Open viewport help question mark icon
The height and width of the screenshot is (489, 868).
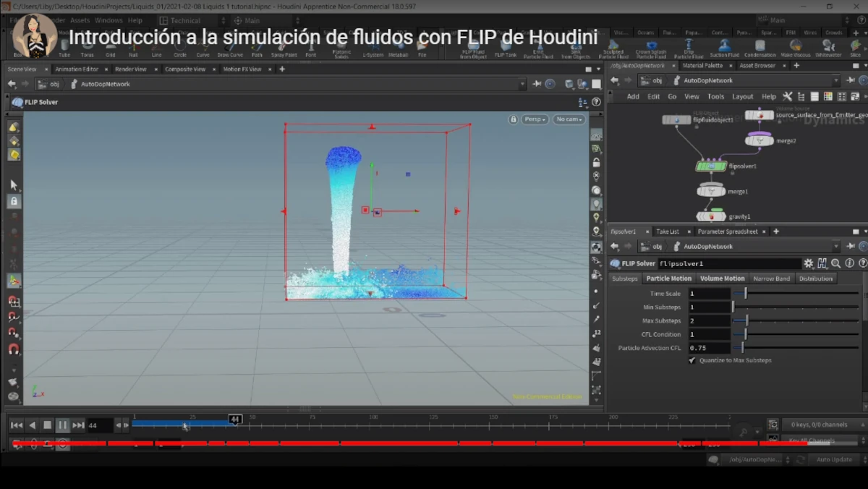point(596,102)
